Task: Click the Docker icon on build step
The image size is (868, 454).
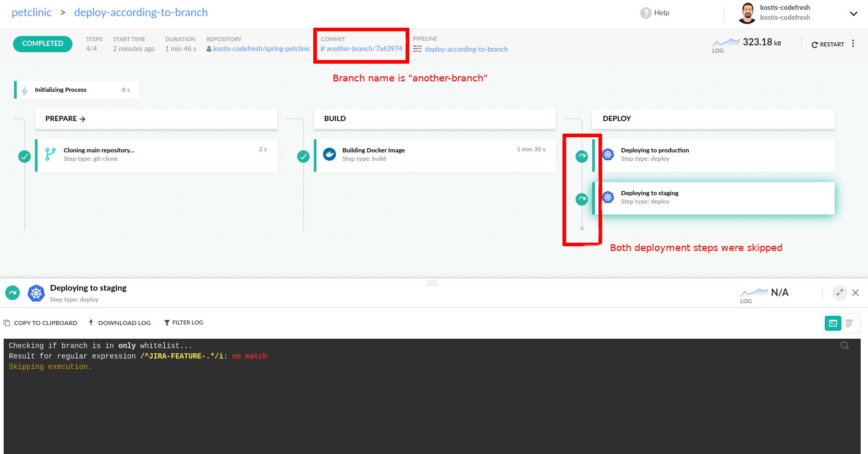Action: 329,154
